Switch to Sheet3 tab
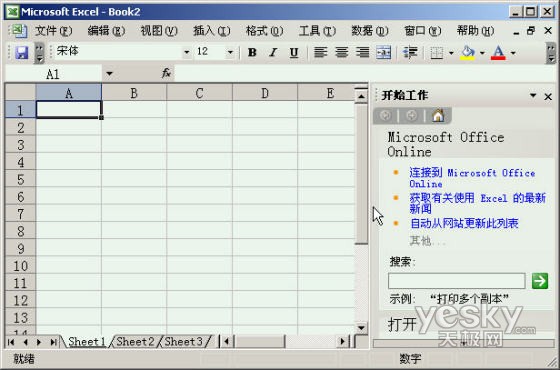This screenshot has width=560, height=370. tap(183, 342)
